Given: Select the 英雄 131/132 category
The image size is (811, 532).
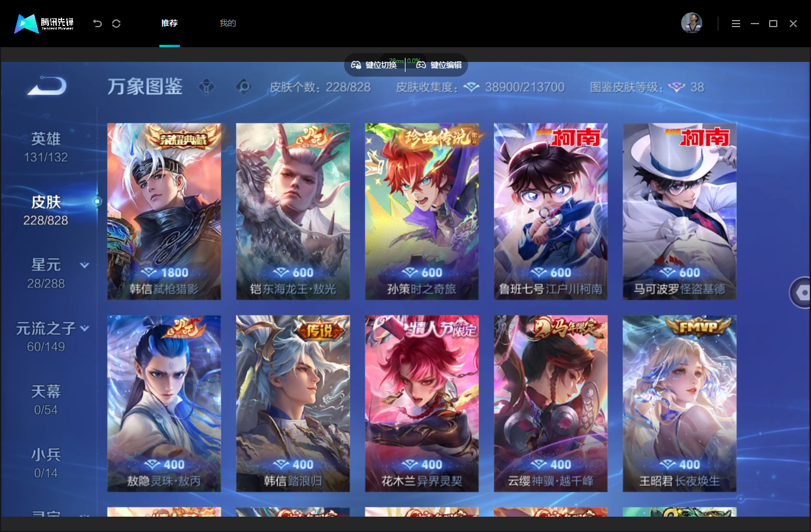Looking at the screenshot, I should click(x=46, y=147).
